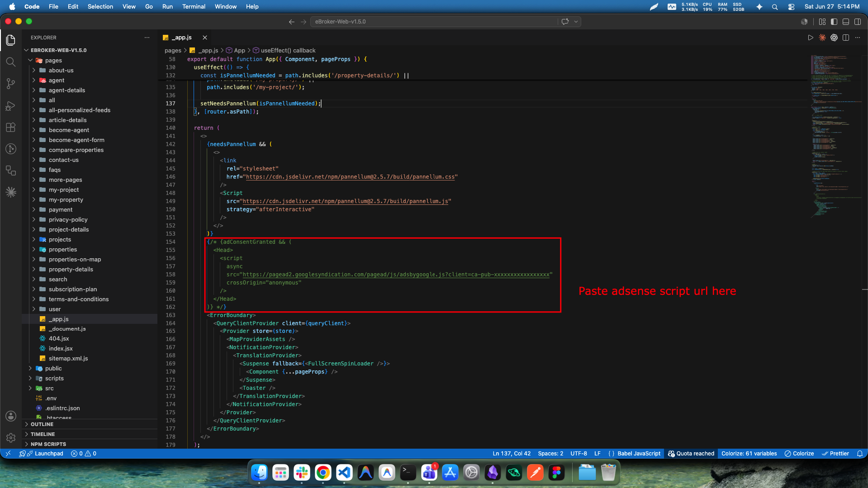The height and width of the screenshot is (488, 868).
Task: Open _document.js file in explorer
Action: click(x=67, y=329)
